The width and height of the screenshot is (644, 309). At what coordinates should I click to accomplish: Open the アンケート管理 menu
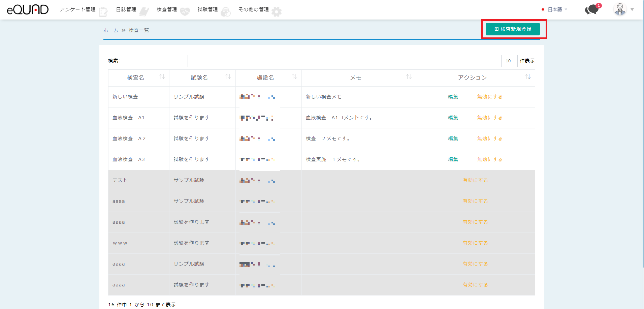78,9
